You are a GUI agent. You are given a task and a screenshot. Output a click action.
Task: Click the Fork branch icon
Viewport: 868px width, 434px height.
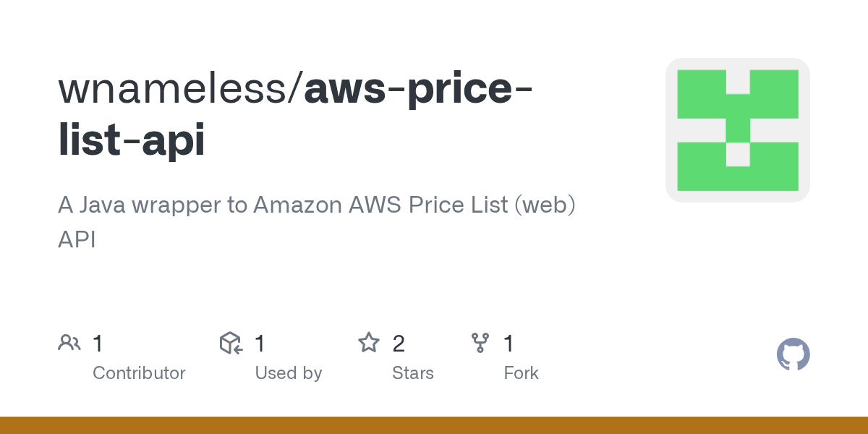pos(480,343)
